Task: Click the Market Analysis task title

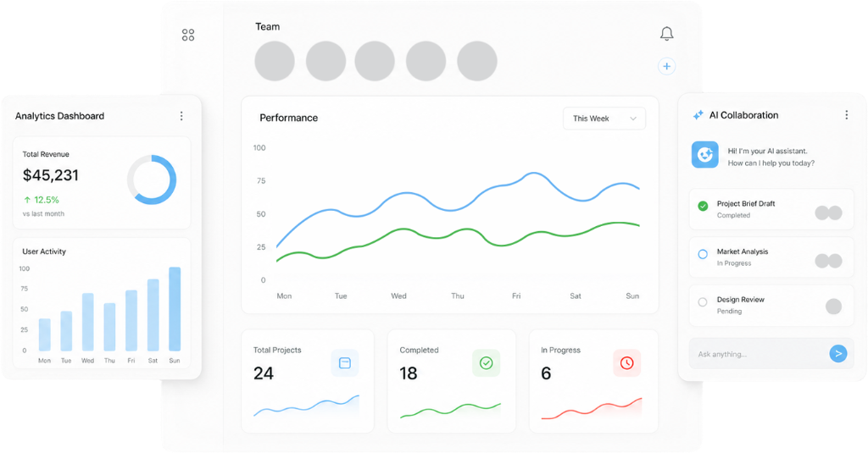Action: tap(743, 251)
